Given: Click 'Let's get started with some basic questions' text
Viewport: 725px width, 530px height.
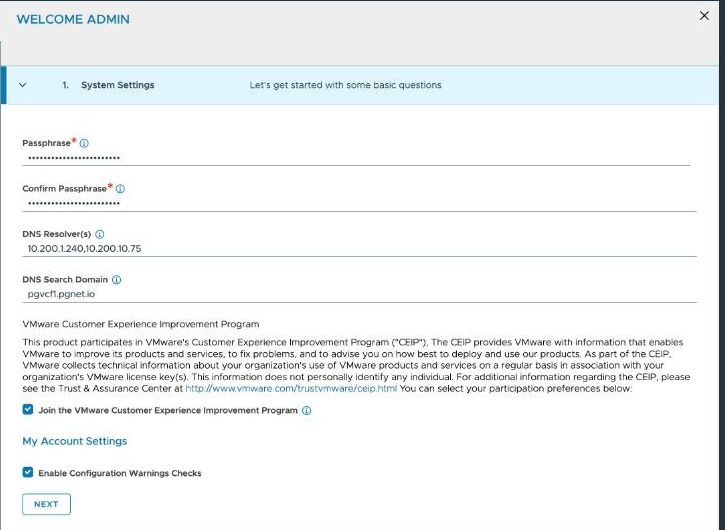Looking at the screenshot, I should [x=345, y=85].
